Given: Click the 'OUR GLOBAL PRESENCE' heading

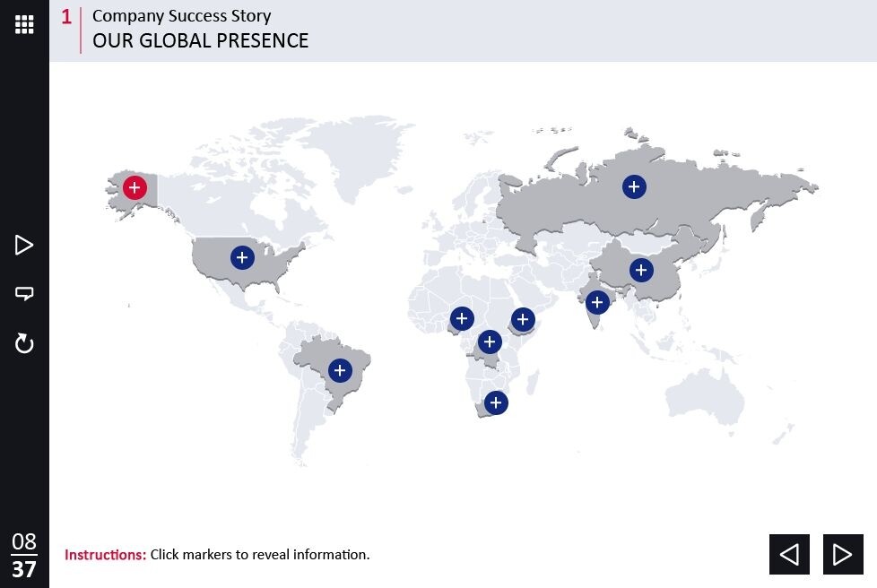Looking at the screenshot, I should click(200, 40).
